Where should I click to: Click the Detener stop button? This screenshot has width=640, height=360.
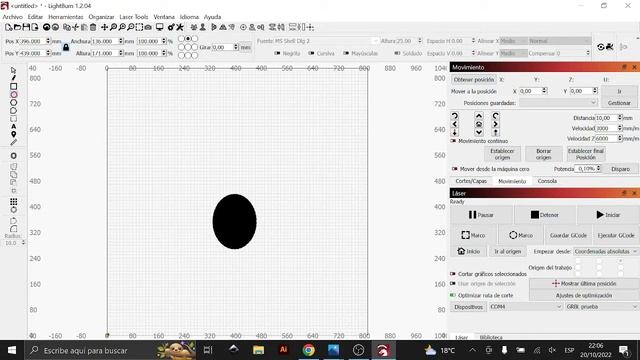[x=544, y=215]
